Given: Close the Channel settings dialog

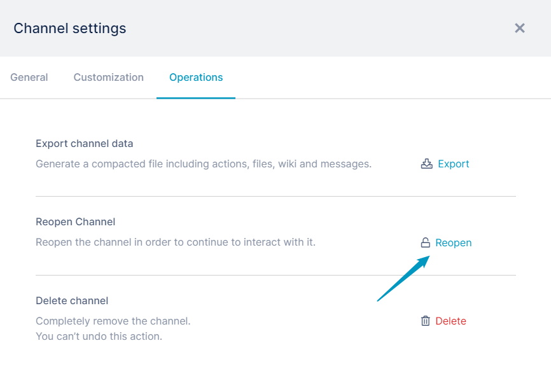Looking at the screenshot, I should click(520, 28).
